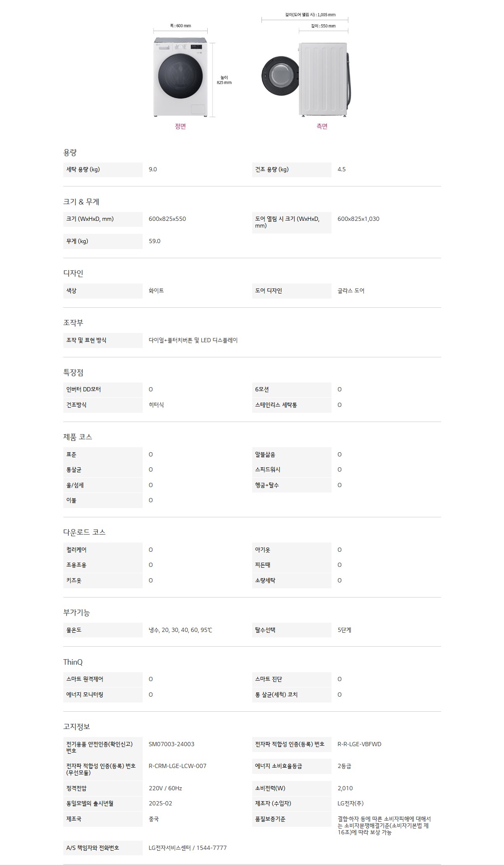The height and width of the screenshot is (865, 504).
Task: Click the 세탁 용량 (kg) label
Action: tap(83, 170)
